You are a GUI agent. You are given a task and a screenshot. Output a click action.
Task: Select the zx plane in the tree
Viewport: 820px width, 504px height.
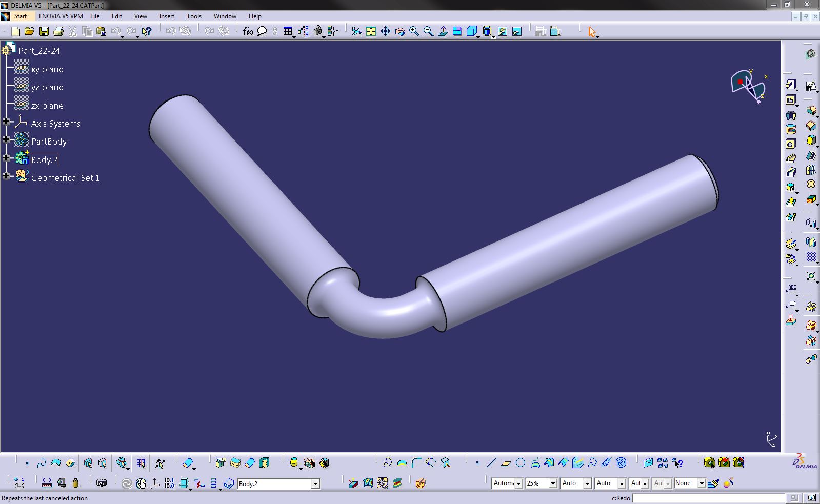(x=47, y=106)
